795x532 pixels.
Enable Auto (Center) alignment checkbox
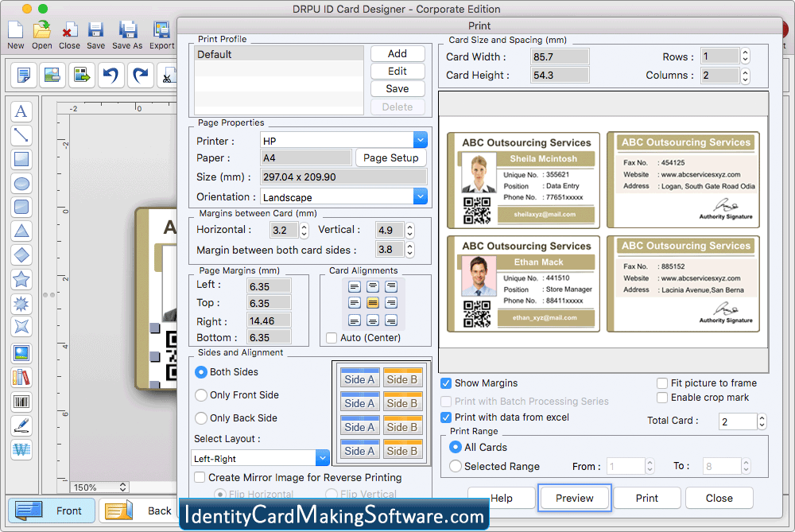point(332,338)
